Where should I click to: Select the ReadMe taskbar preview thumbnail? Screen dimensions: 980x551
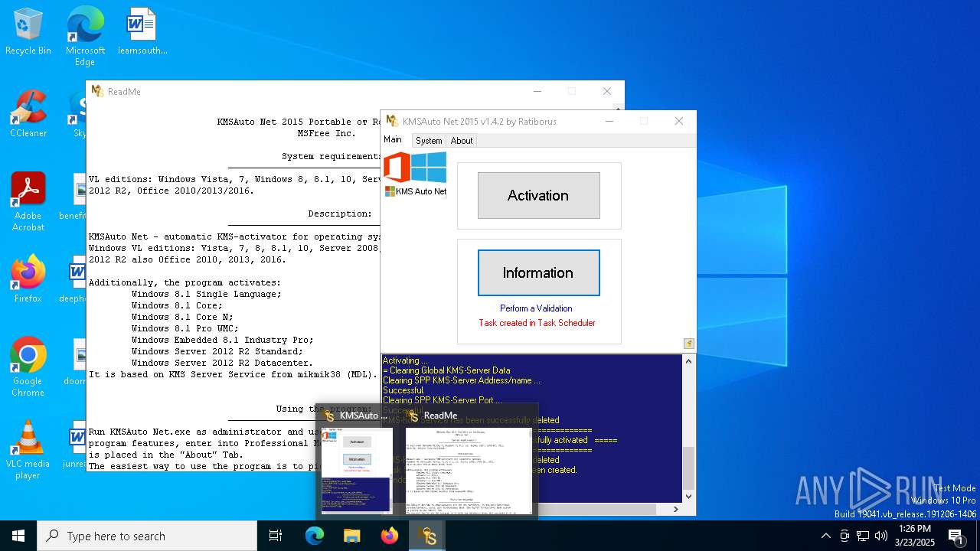point(469,471)
